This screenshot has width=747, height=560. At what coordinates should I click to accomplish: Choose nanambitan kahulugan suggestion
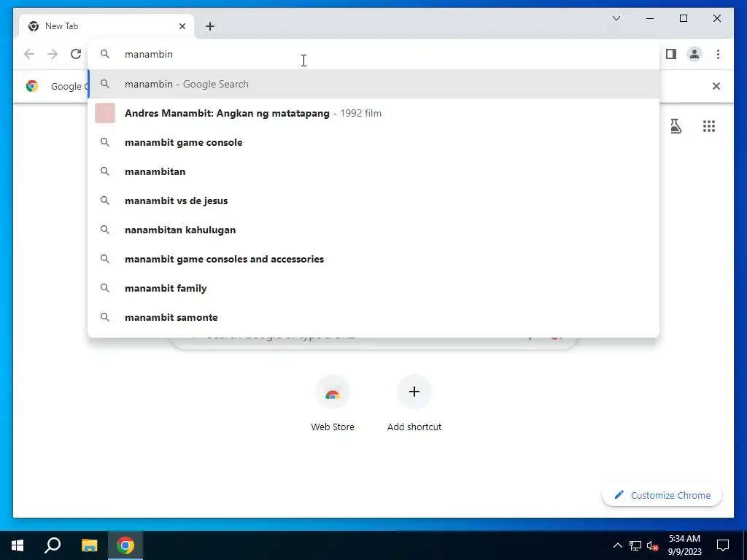(x=374, y=230)
